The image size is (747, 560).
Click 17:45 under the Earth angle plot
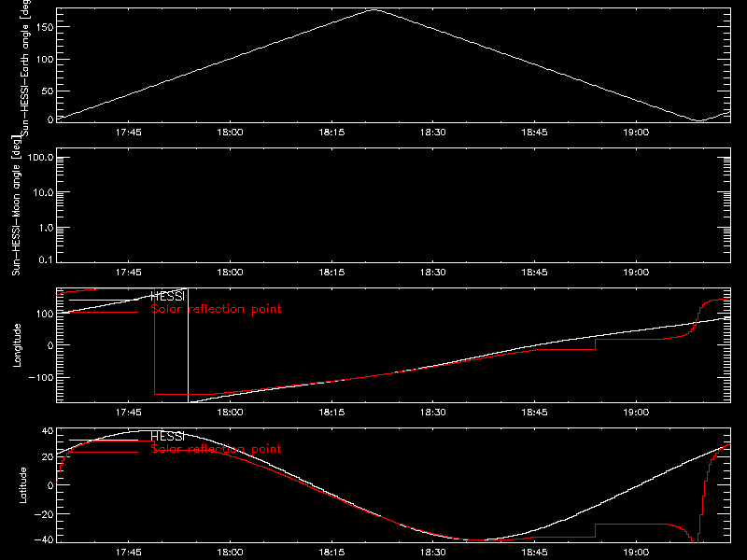click(129, 133)
